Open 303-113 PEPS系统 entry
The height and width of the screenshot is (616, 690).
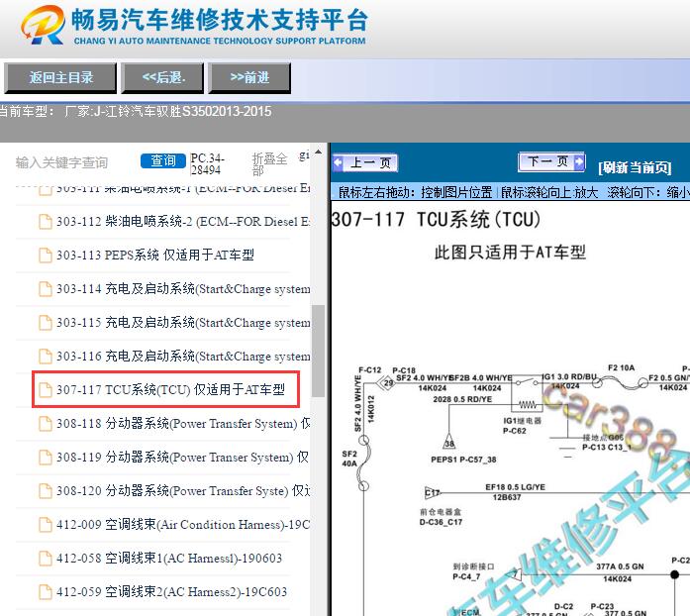point(155,255)
